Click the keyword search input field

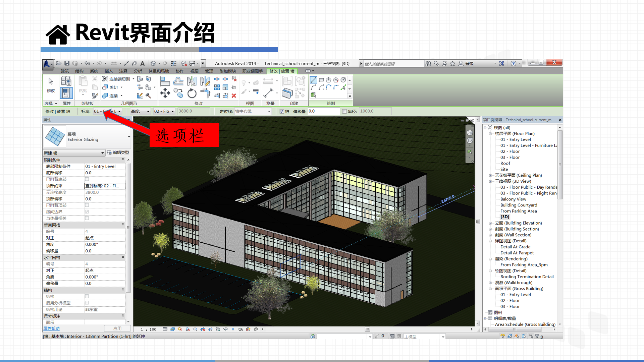393,64
